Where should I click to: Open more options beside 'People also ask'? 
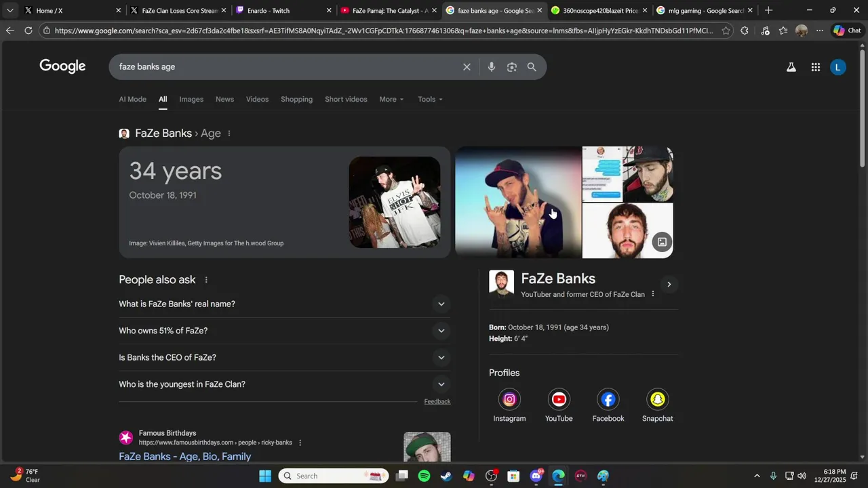click(206, 280)
